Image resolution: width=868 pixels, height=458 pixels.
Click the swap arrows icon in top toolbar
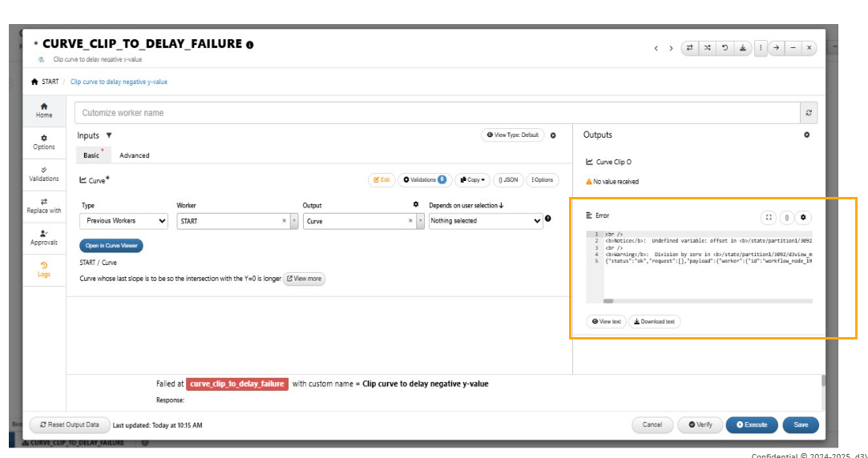click(690, 48)
